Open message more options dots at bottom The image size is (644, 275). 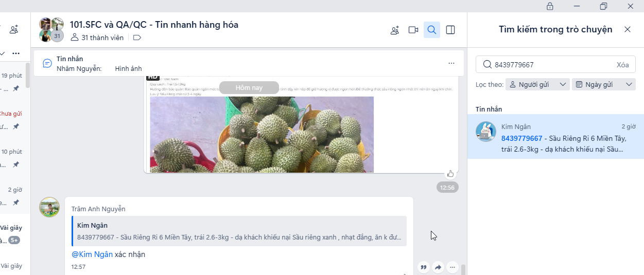(x=452, y=267)
